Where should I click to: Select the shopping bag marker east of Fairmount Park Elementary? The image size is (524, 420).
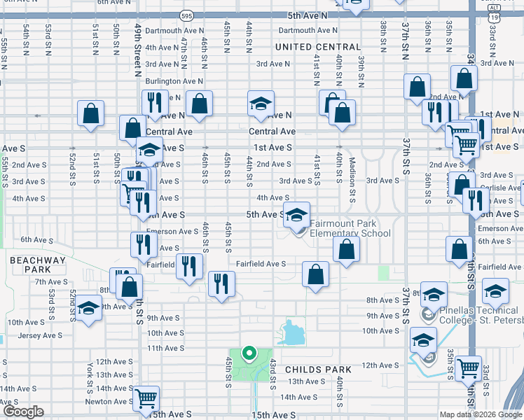(347, 250)
